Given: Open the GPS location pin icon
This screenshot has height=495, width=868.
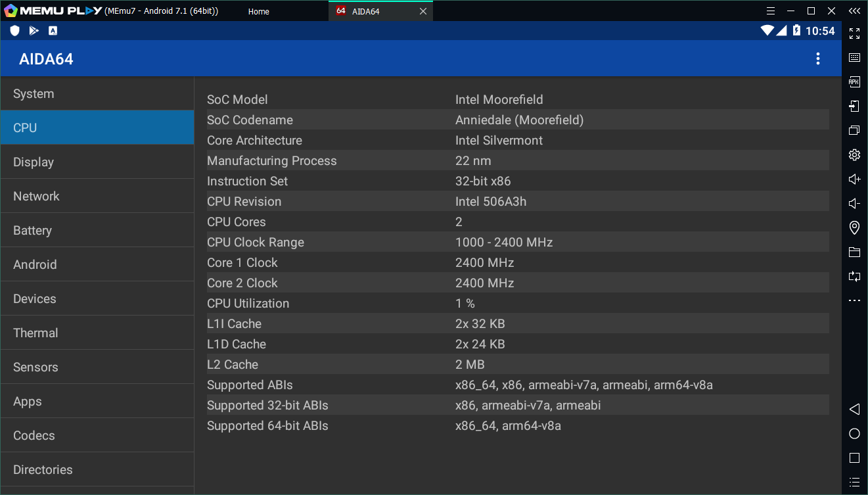Looking at the screenshot, I should (854, 228).
